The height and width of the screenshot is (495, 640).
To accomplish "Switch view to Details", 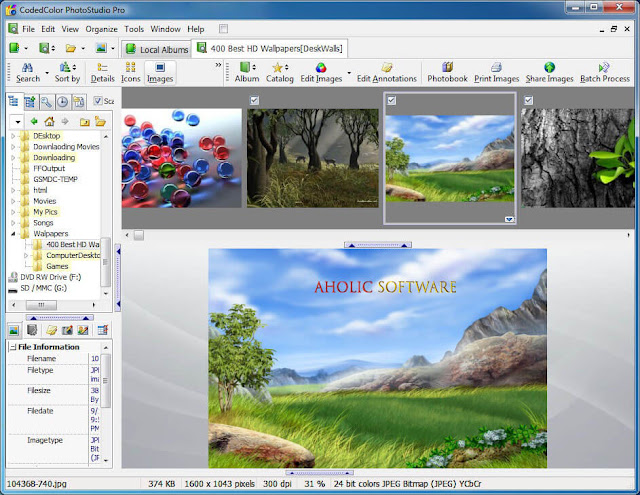I will pos(102,72).
